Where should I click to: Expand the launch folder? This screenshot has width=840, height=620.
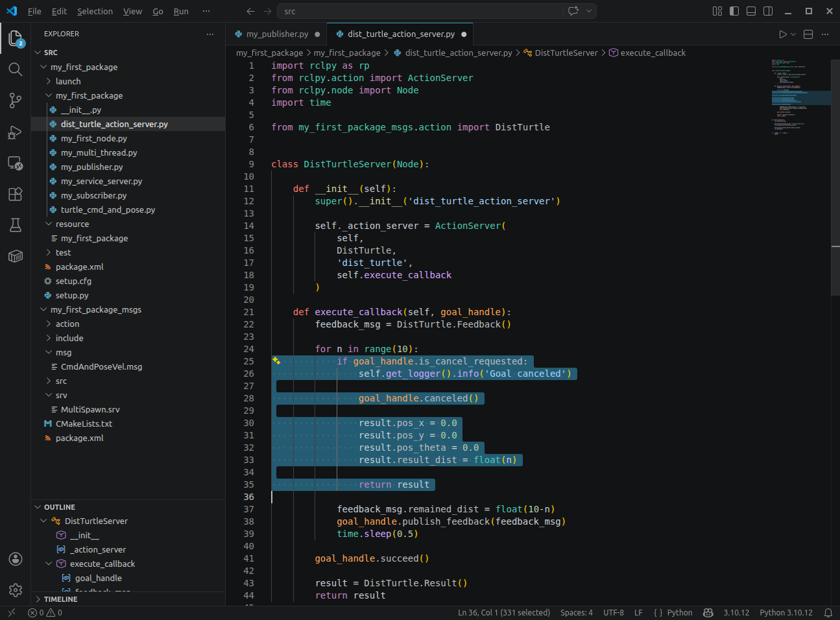[128, 81]
